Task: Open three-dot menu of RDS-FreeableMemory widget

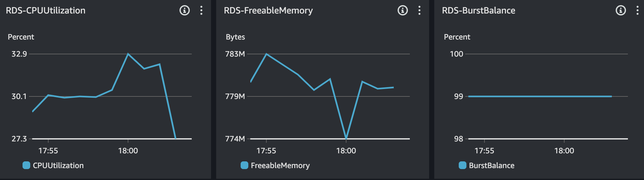Action: tap(419, 11)
